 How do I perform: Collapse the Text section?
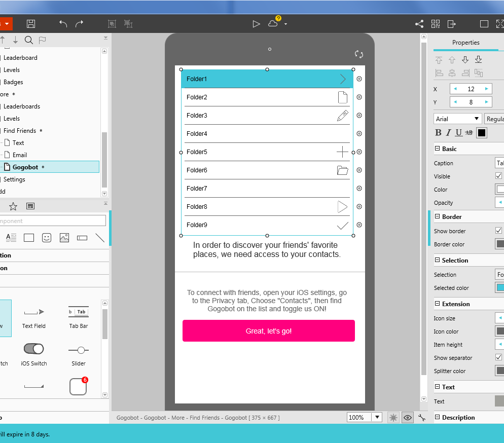[437, 387]
